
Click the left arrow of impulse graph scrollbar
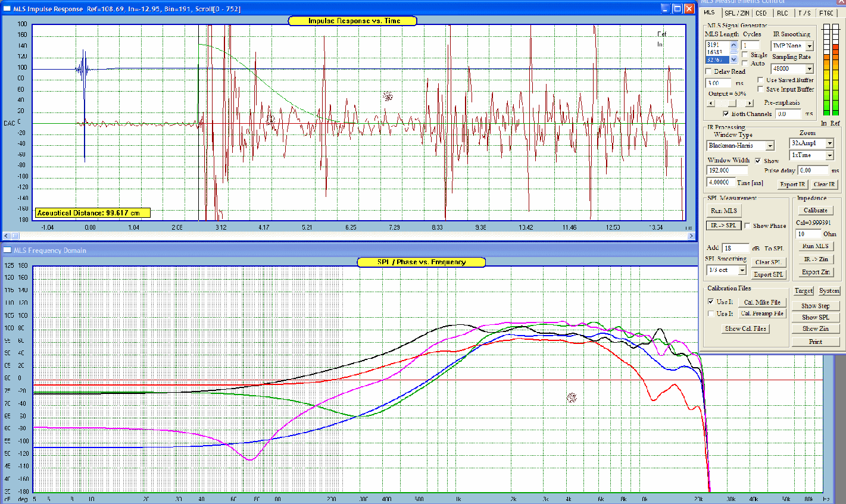pyautogui.click(x=7, y=236)
